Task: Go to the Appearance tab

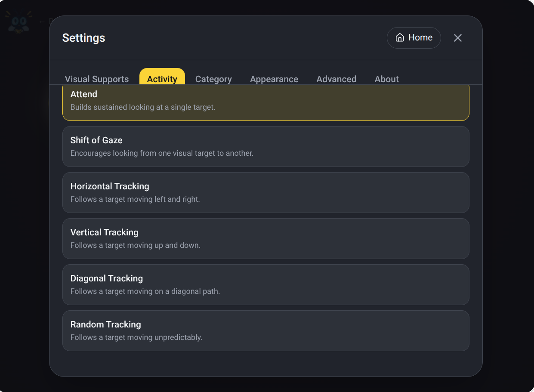Action: tap(274, 79)
